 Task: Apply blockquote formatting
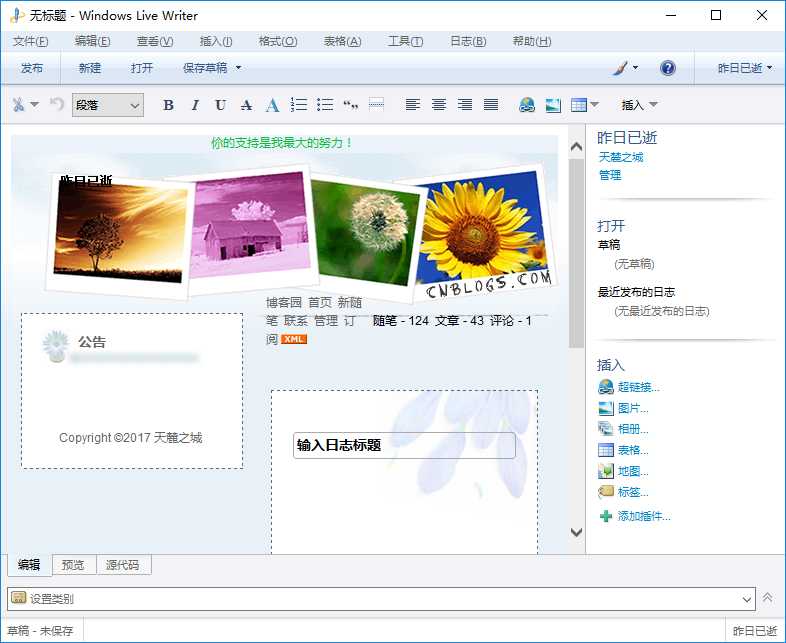pos(350,105)
